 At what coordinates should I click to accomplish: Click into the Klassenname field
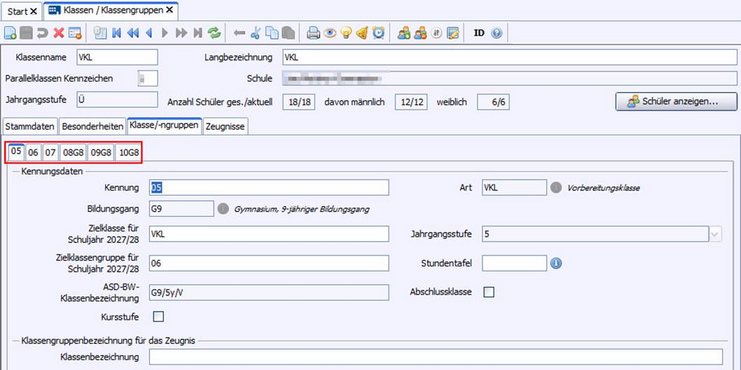click(x=117, y=57)
